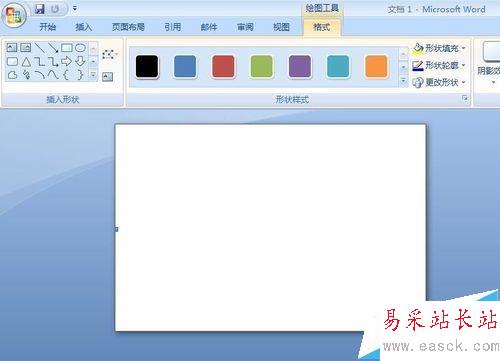
Task: Select the horizontal text box shape
Action: point(12,48)
